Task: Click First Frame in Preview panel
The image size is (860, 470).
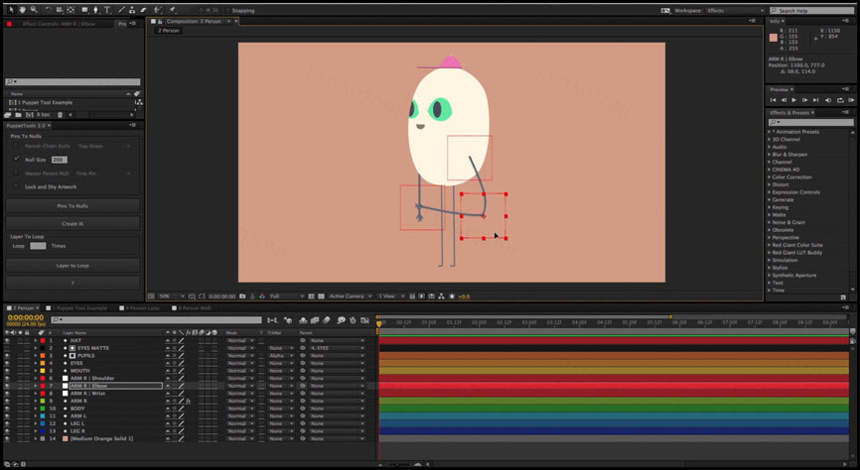Action: pyautogui.click(x=773, y=100)
